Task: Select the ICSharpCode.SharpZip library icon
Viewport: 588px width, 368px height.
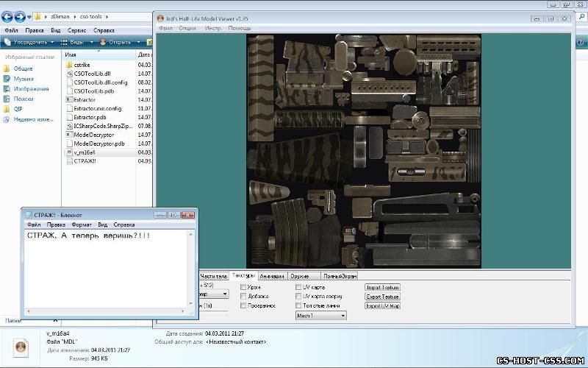Action: pyautogui.click(x=69, y=126)
